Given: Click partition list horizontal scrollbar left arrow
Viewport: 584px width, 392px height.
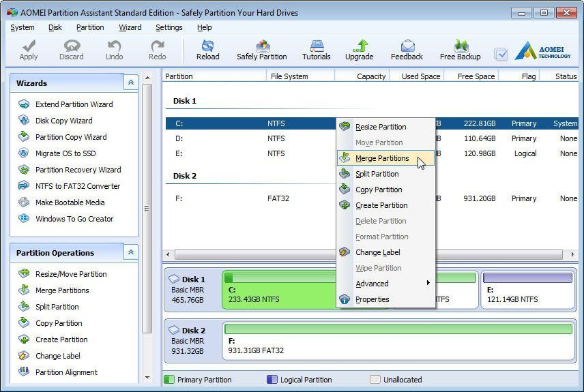Looking at the screenshot, I should (168, 255).
